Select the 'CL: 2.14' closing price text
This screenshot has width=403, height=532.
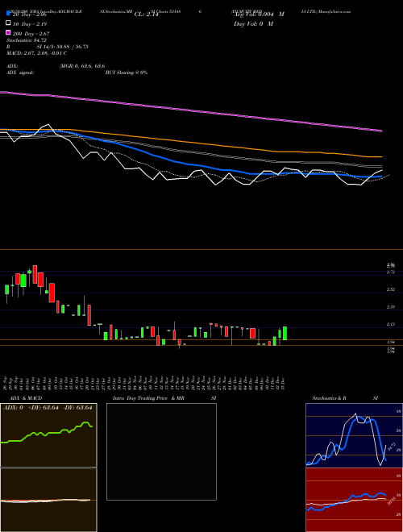tap(146, 15)
